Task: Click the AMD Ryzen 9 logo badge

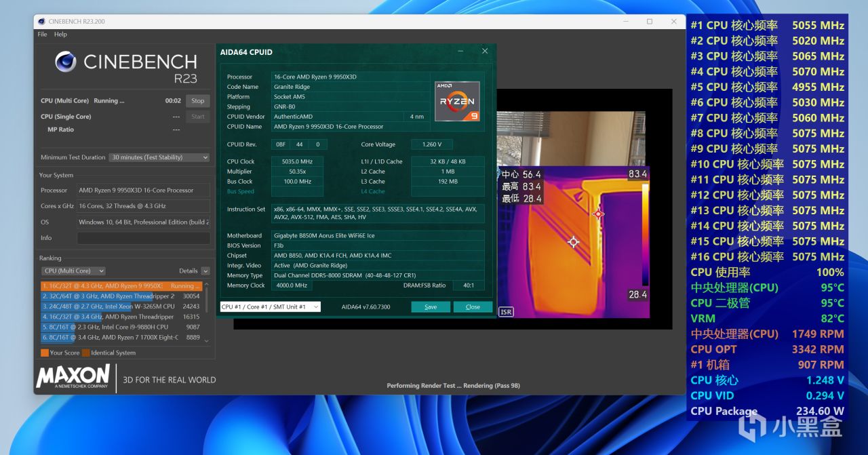Action: tap(457, 101)
